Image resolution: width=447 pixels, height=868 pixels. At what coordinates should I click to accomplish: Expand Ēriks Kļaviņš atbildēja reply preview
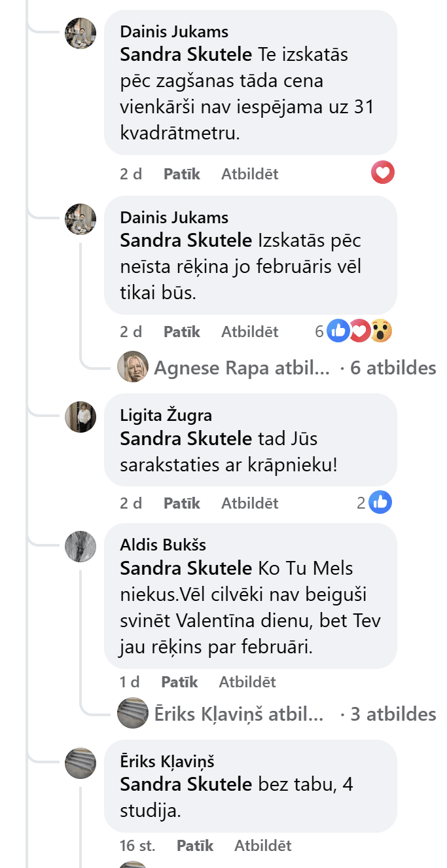[239, 714]
